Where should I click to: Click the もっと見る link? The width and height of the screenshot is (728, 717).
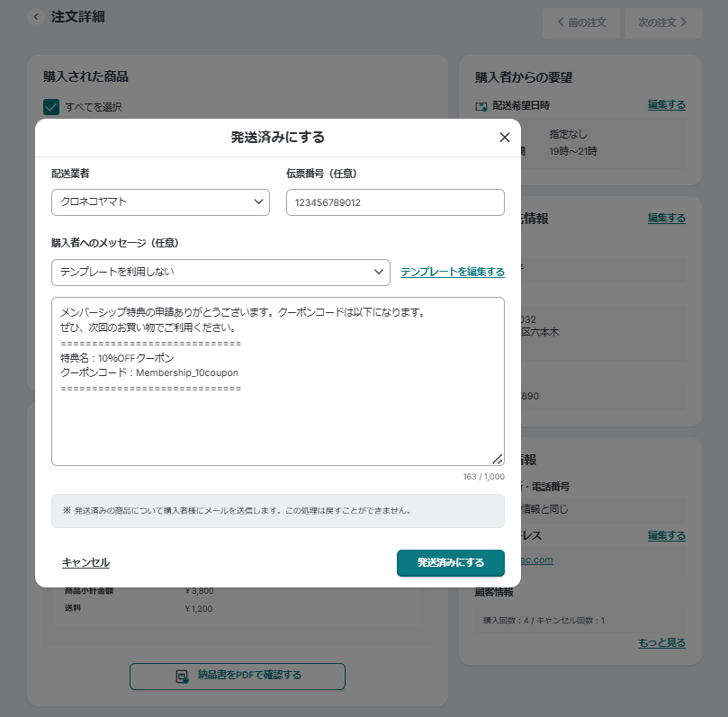[661, 642]
